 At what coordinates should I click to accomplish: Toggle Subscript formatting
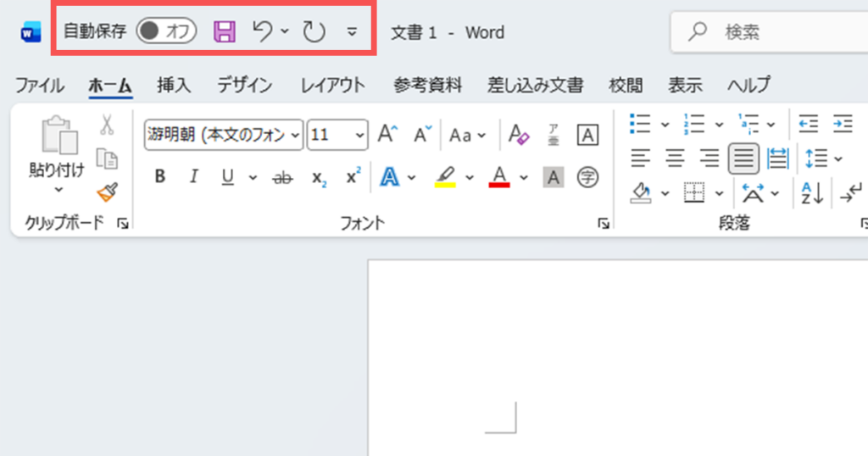319,178
